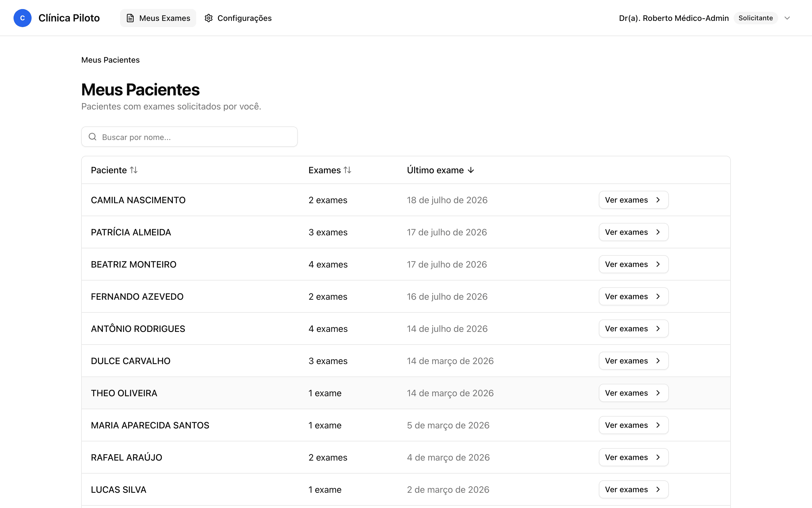Select patient name THEO OLIVEIRA

pyautogui.click(x=124, y=393)
